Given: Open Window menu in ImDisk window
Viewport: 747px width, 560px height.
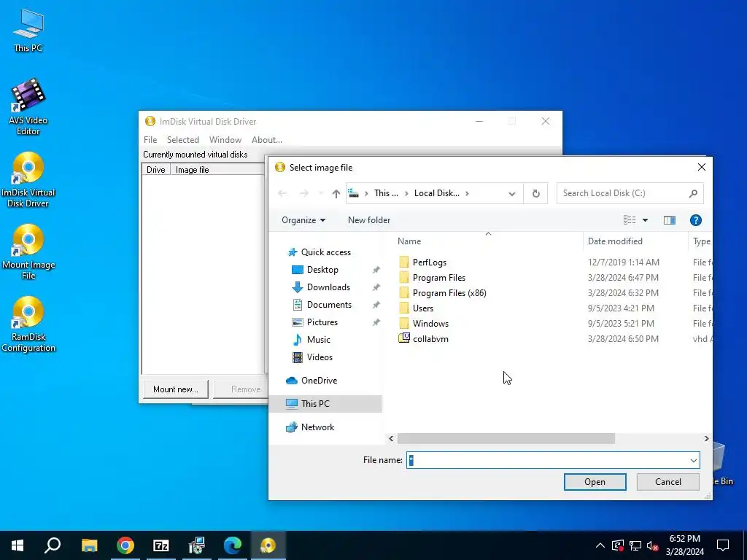Looking at the screenshot, I should click(x=225, y=140).
